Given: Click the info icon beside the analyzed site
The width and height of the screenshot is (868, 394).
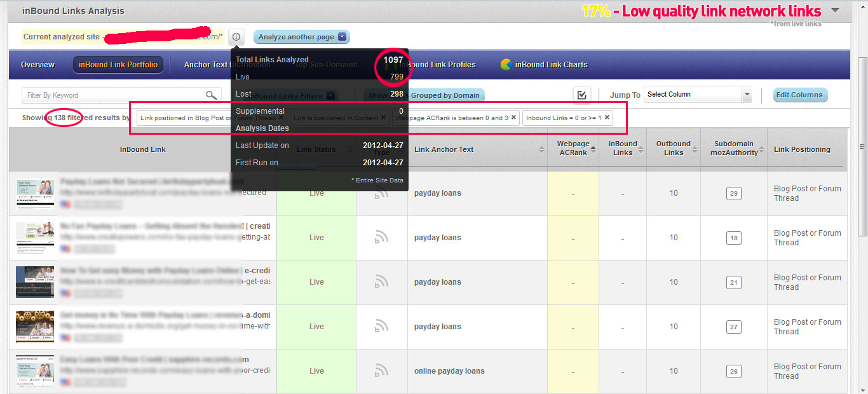Looking at the screenshot, I should point(236,37).
